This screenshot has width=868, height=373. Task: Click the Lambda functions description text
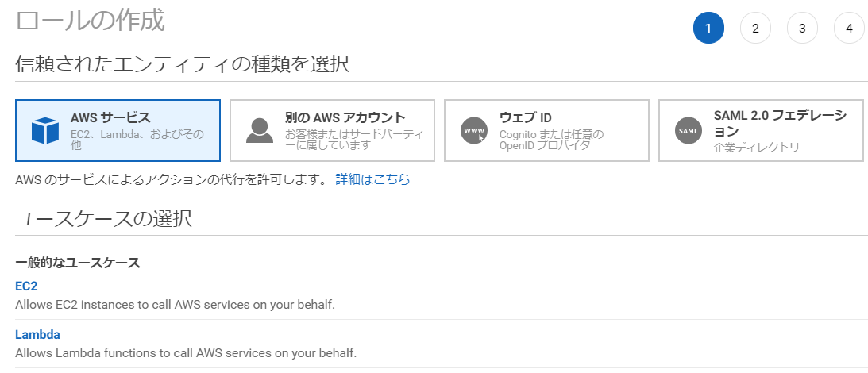(186, 352)
